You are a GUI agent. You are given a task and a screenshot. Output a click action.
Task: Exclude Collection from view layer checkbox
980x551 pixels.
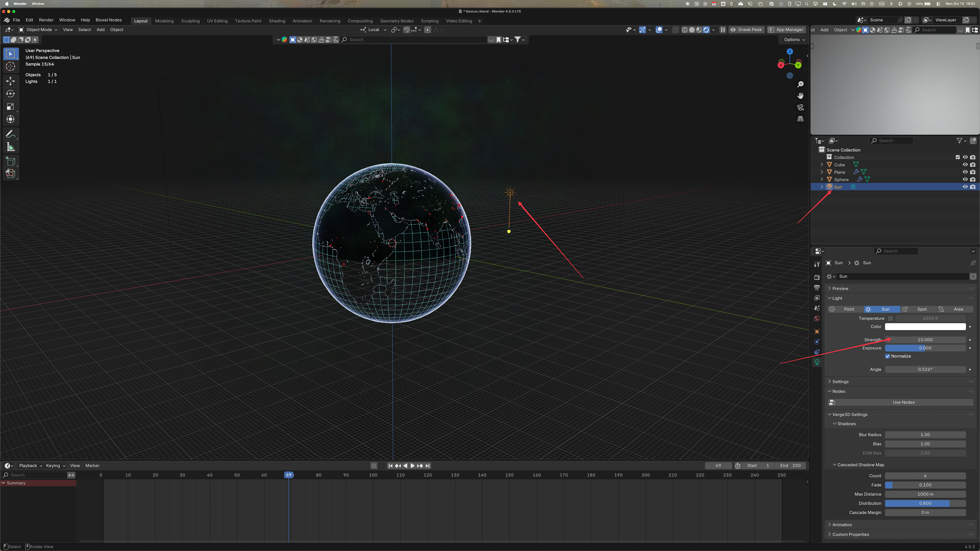point(958,157)
